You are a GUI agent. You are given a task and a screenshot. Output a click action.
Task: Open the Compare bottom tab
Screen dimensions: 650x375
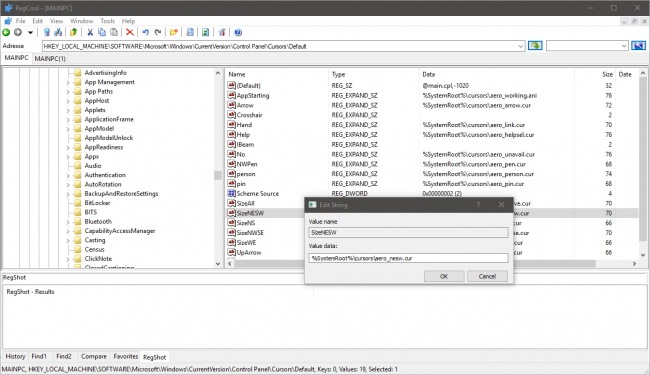coord(94,356)
